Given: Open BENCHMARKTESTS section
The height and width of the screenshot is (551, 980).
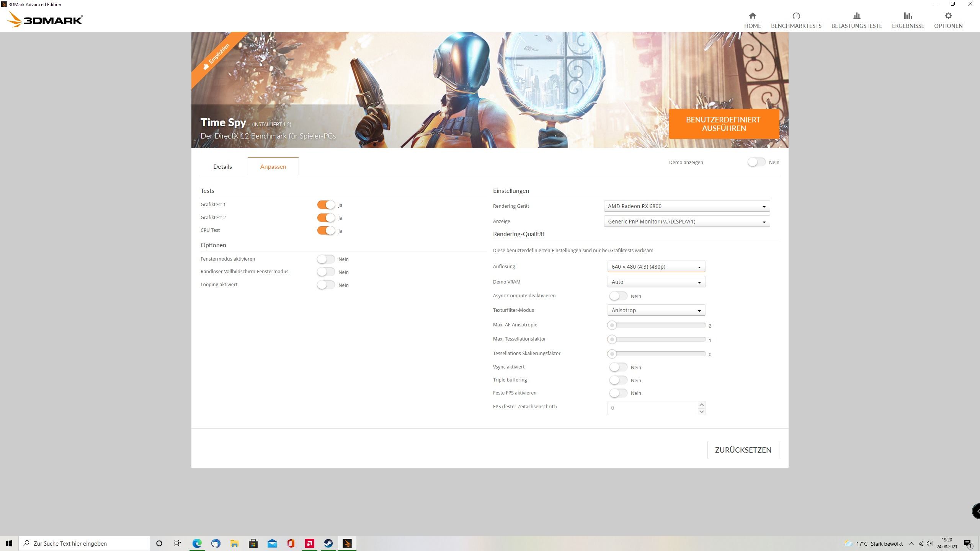Looking at the screenshot, I should click(x=796, y=20).
